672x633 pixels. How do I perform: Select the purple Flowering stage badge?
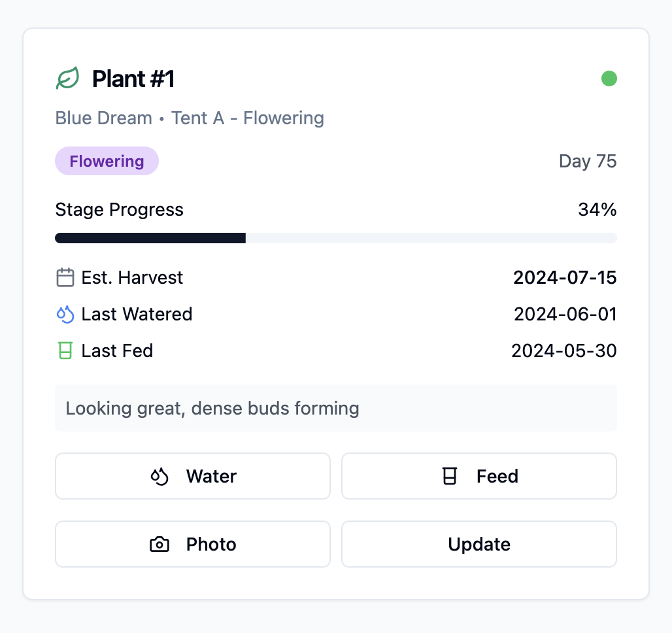pos(107,162)
